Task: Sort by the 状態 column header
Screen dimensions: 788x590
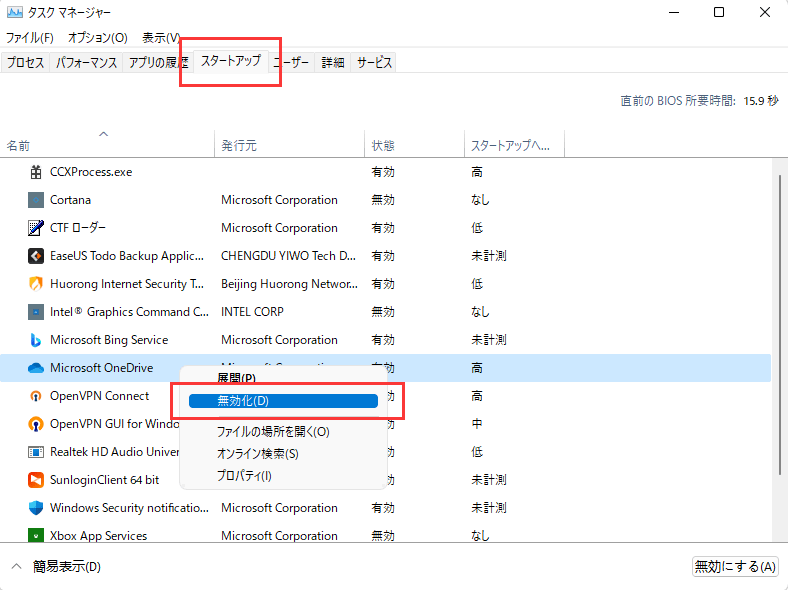Action: click(415, 144)
